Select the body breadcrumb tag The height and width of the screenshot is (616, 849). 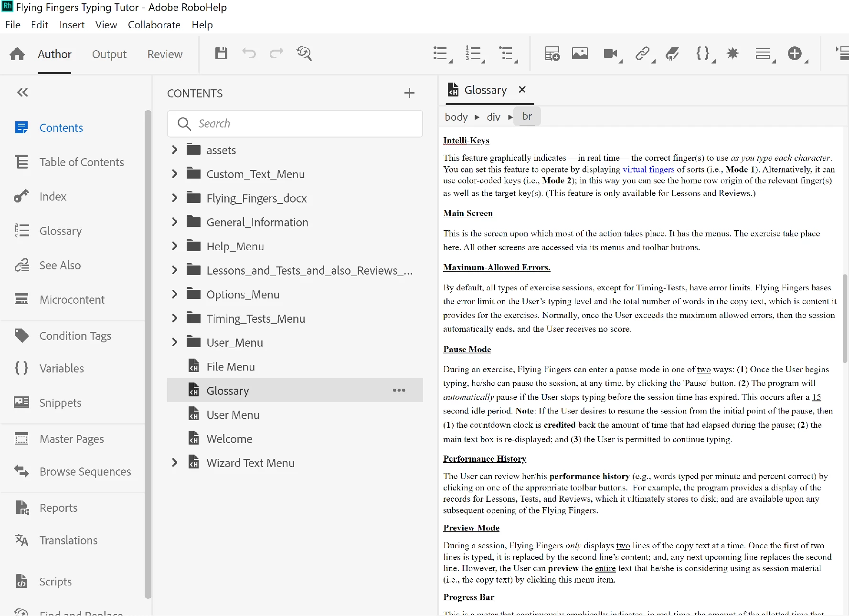click(456, 117)
